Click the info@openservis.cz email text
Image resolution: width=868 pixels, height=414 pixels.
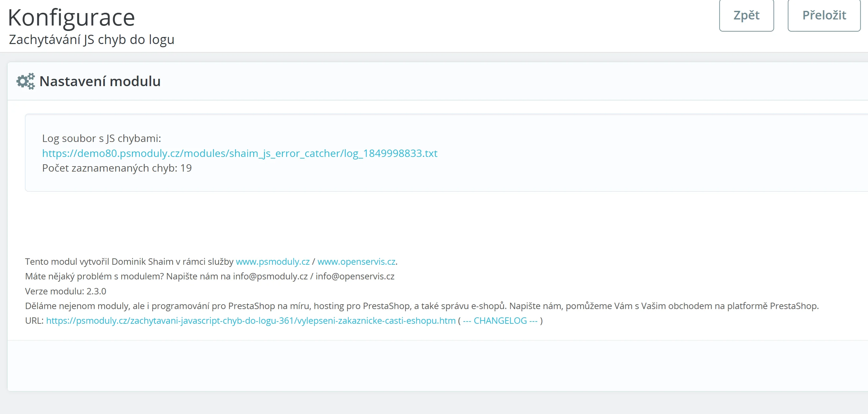(x=355, y=277)
